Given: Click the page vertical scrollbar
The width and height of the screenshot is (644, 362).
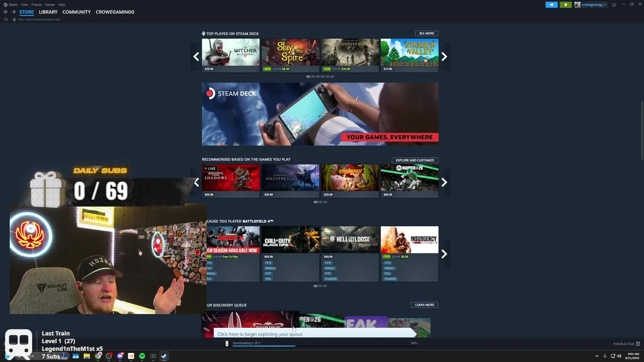Looking at the screenshot, I should point(641,131).
